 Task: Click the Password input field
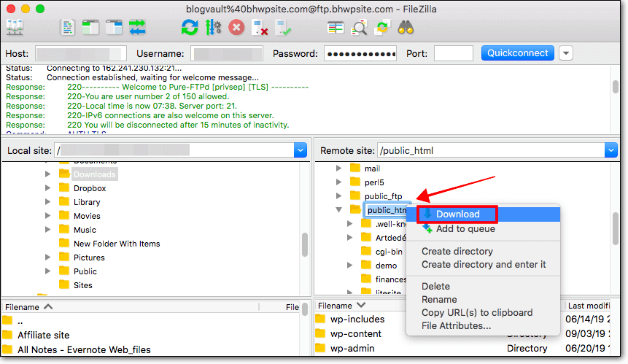[360, 53]
